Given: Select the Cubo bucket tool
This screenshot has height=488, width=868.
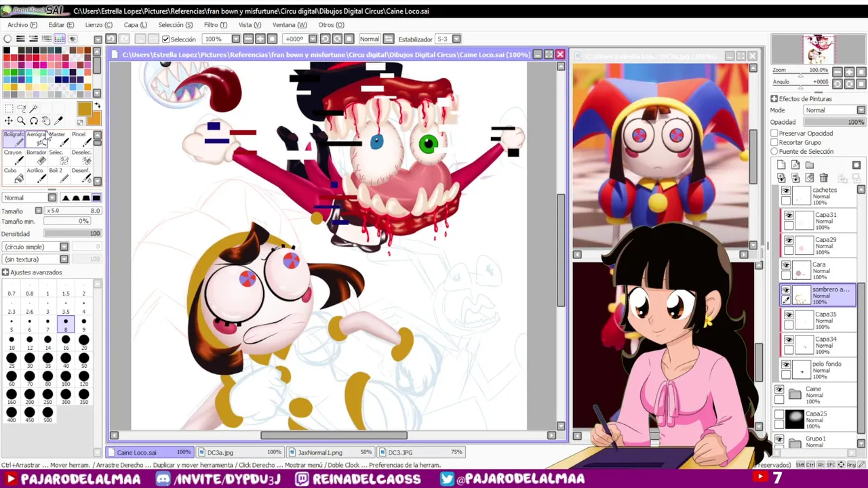Looking at the screenshot, I should pos(14,175).
